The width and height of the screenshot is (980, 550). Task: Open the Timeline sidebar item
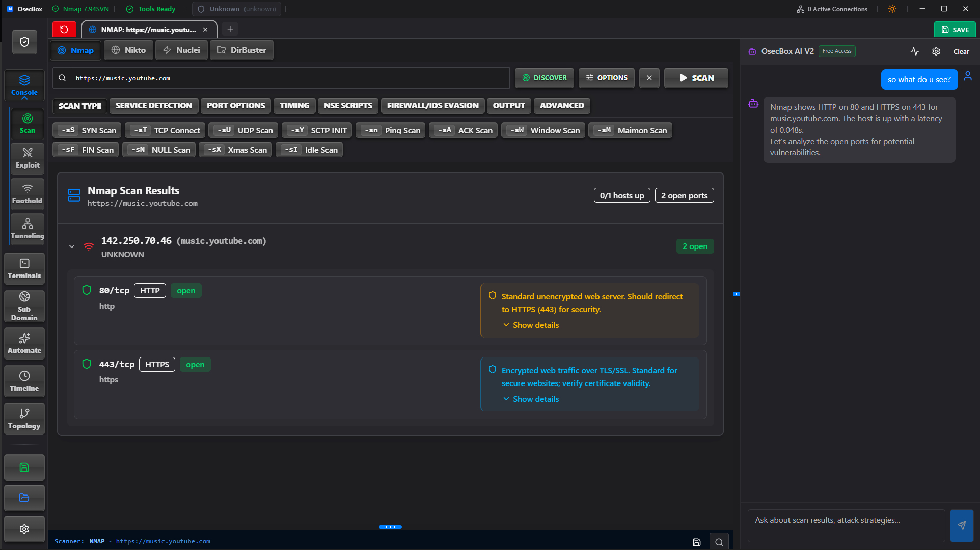click(x=24, y=381)
